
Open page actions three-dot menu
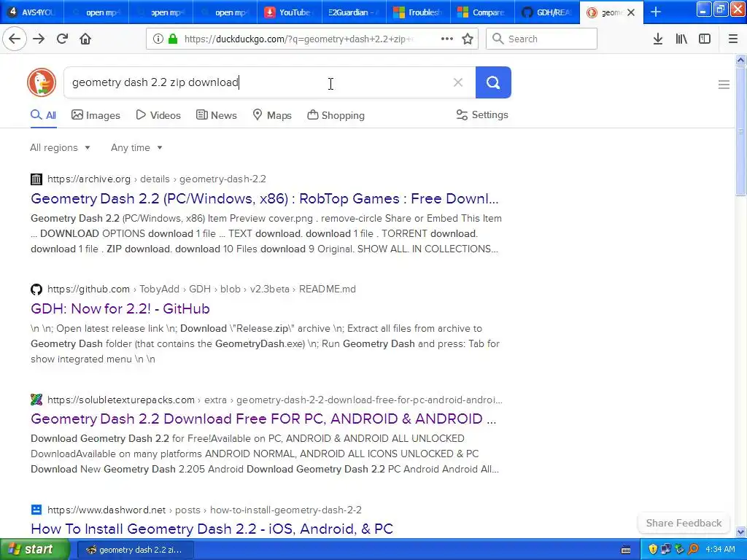447,39
